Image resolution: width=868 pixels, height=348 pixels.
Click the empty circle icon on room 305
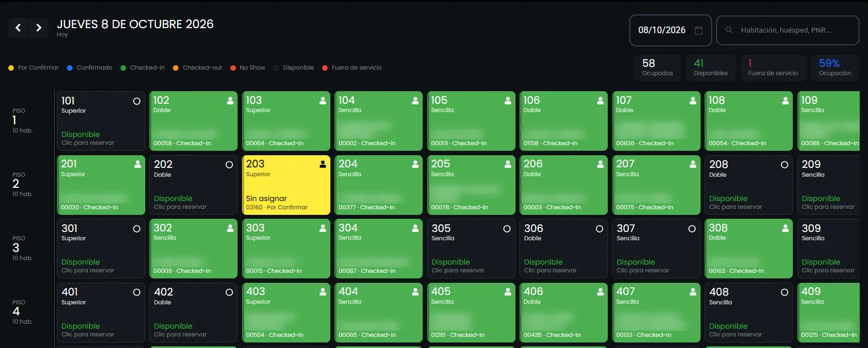[507, 229]
